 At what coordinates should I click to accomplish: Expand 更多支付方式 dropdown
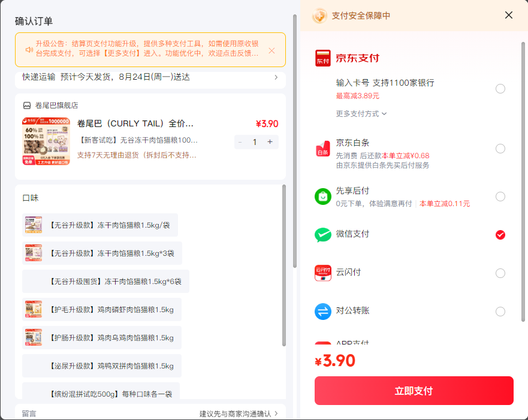click(x=361, y=114)
